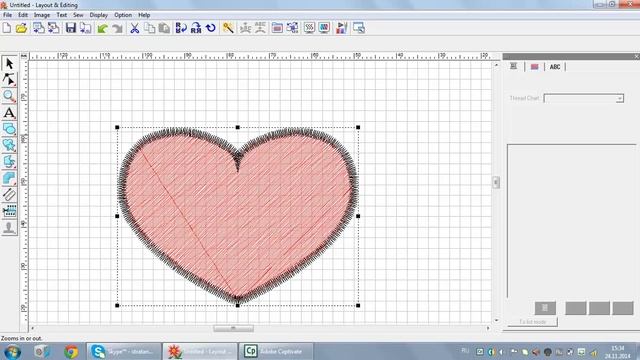Select the measure ruler tool
640x360 pixels.
pyautogui.click(x=9, y=194)
